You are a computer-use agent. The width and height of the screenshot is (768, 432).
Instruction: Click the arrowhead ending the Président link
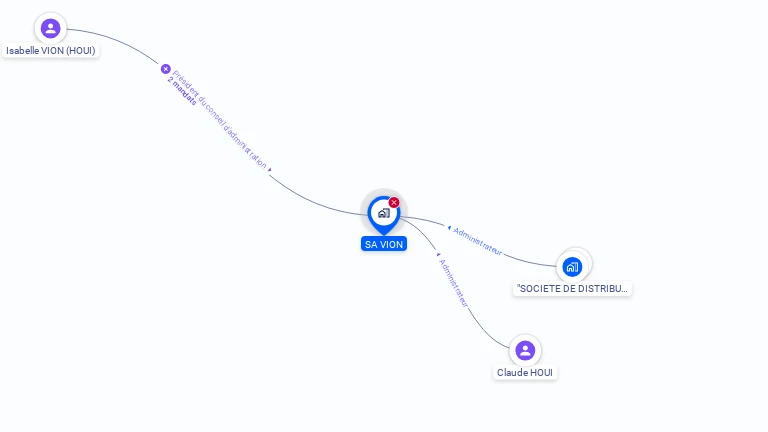270,169
